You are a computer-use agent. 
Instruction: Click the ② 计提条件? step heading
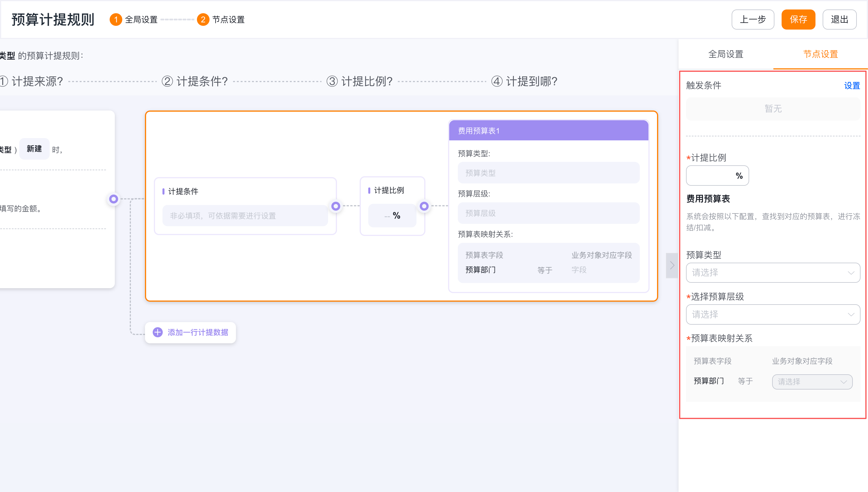195,82
